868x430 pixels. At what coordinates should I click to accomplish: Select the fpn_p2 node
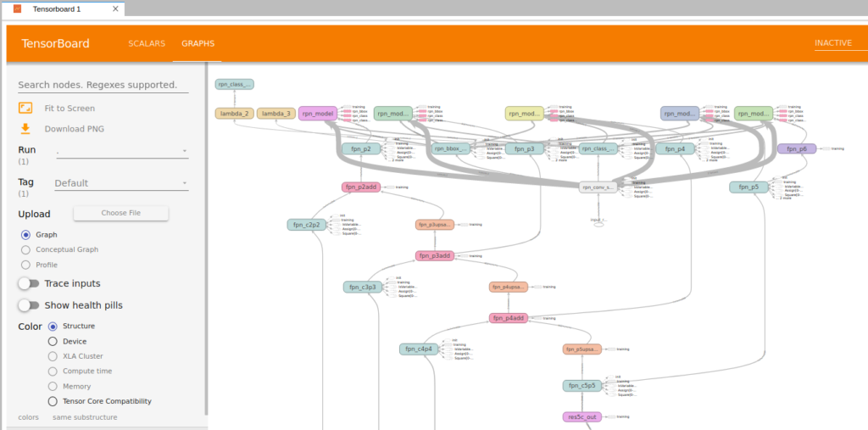click(361, 148)
